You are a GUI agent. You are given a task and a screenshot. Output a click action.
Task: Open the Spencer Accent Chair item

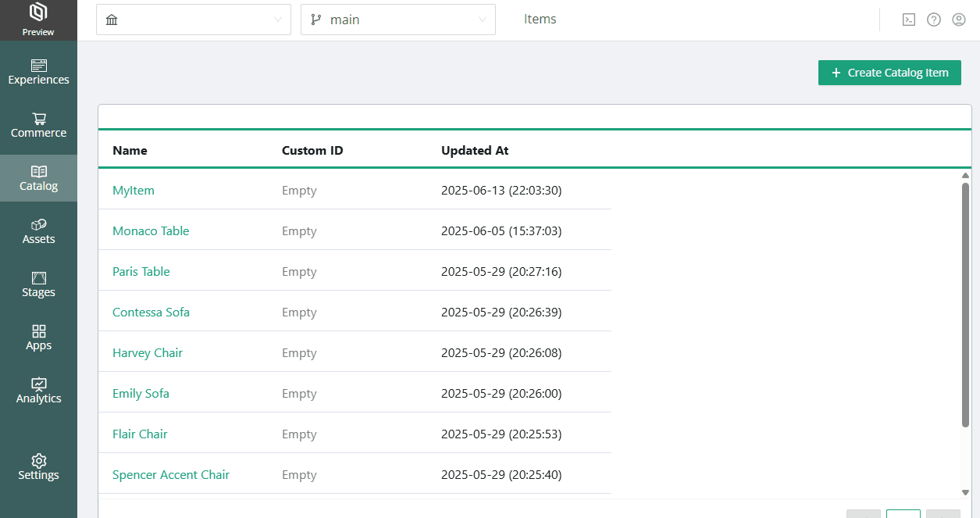pyautogui.click(x=171, y=475)
